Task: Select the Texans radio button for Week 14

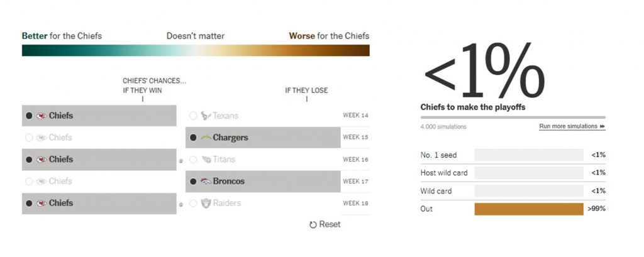Action: [193, 116]
